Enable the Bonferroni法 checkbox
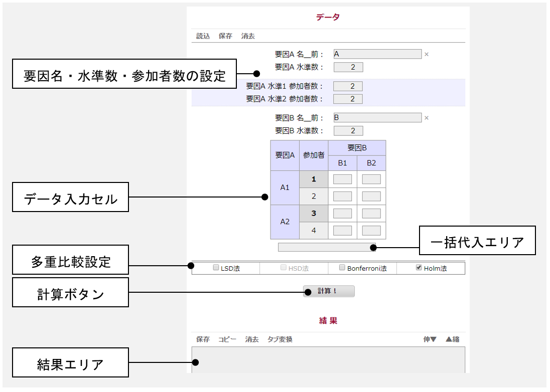This screenshot has height=392, width=550. (x=342, y=268)
